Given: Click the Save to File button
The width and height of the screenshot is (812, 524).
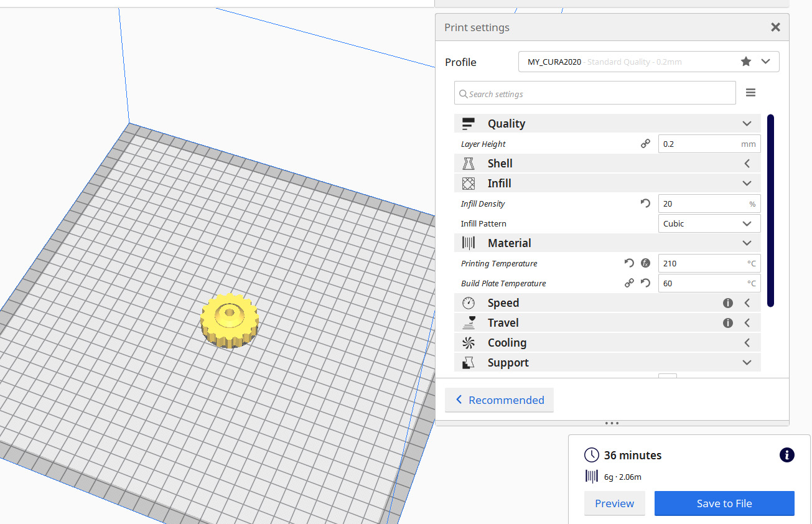Looking at the screenshot, I should point(724,503).
